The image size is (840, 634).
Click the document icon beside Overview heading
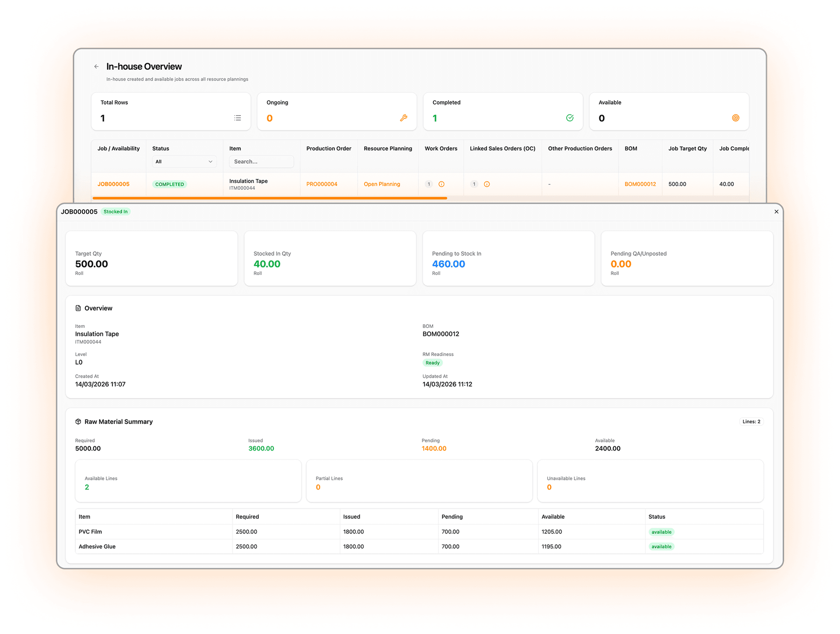point(78,308)
